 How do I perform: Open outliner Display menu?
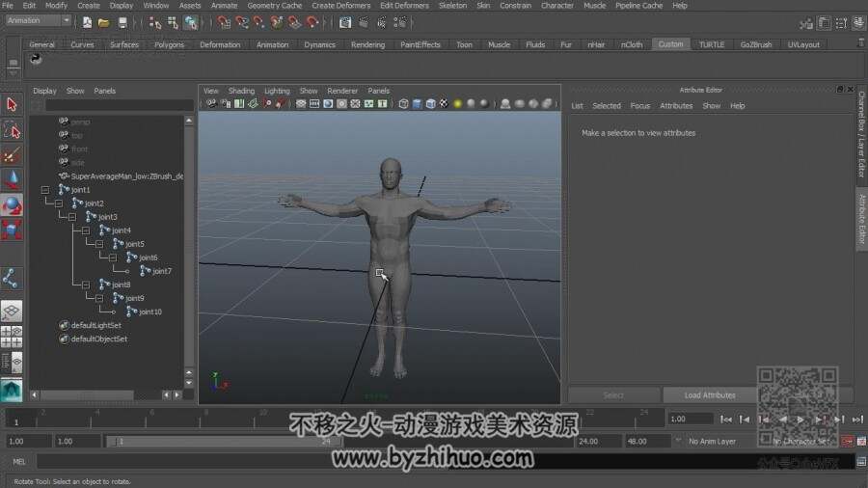click(44, 91)
